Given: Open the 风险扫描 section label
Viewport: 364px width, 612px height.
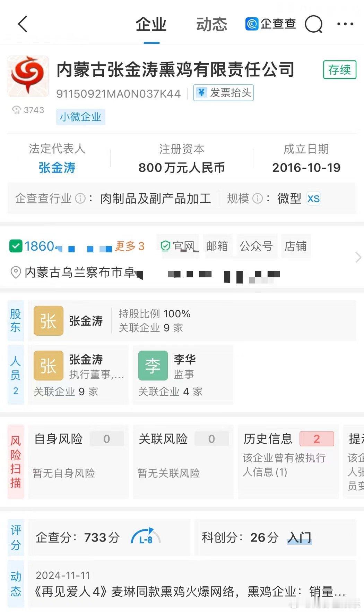Looking at the screenshot, I should 16,462.
